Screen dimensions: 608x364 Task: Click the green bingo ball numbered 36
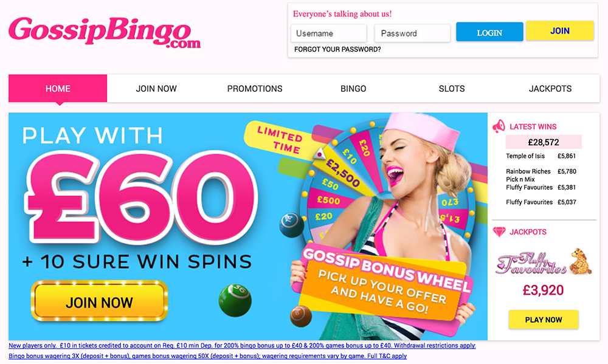235,300
